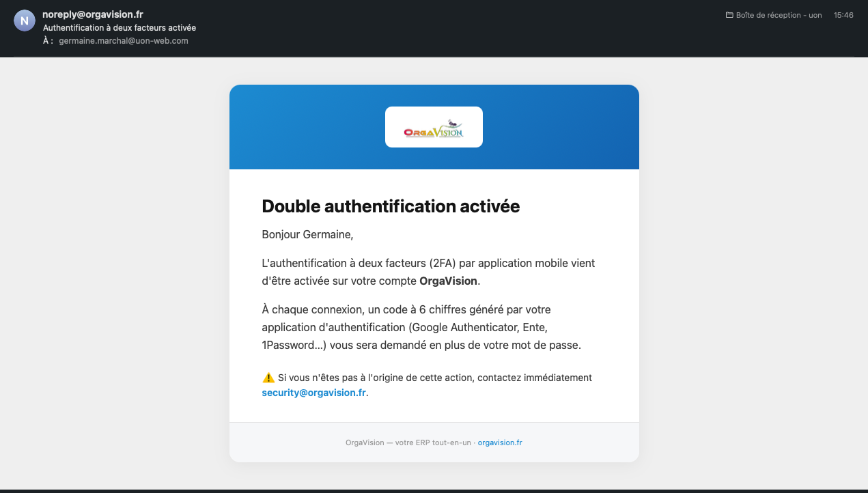Click the warning triangle icon
Viewport: 868px width, 493px height.
point(268,378)
